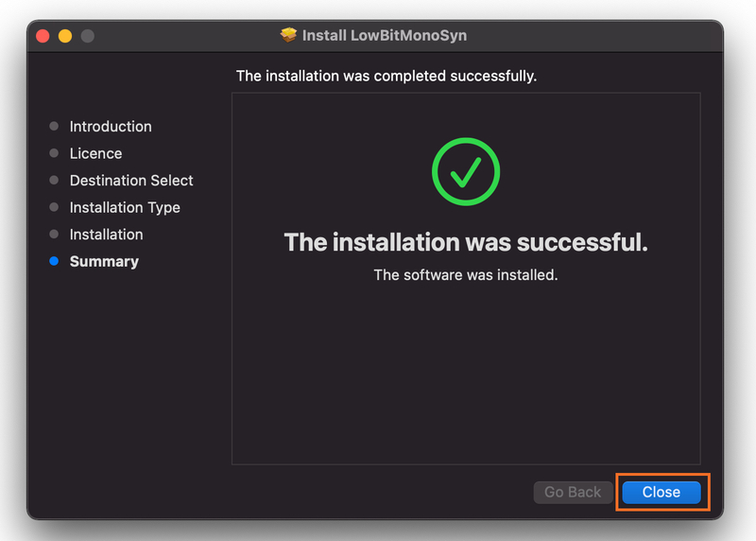
Task: Open the Destination Select step
Action: click(x=131, y=180)
